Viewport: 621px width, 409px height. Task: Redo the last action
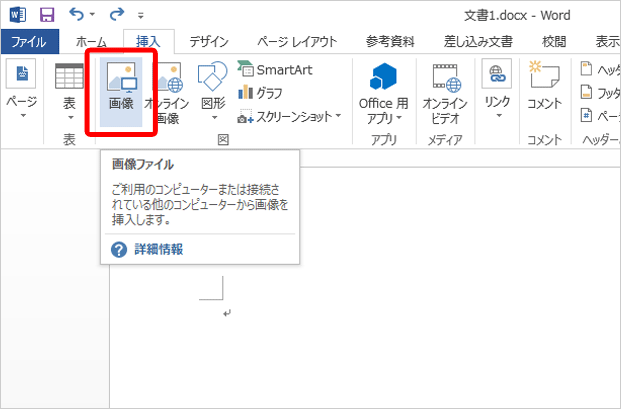117,15
